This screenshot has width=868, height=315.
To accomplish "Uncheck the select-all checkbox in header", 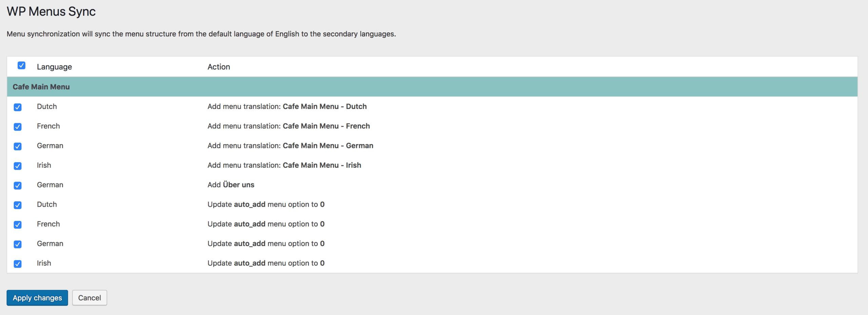I will [21, 66].
